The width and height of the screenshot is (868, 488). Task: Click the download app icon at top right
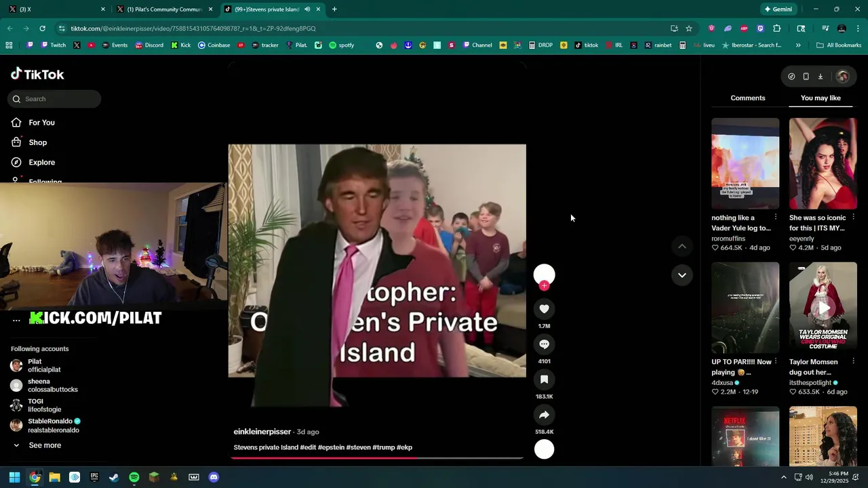pos(820,77)
